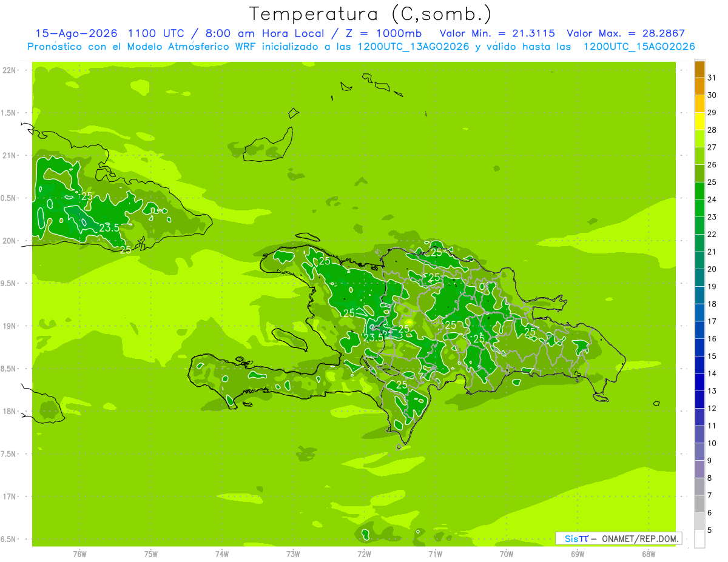Click the orange legend swatch between 30 and 31

click(699, 86)
